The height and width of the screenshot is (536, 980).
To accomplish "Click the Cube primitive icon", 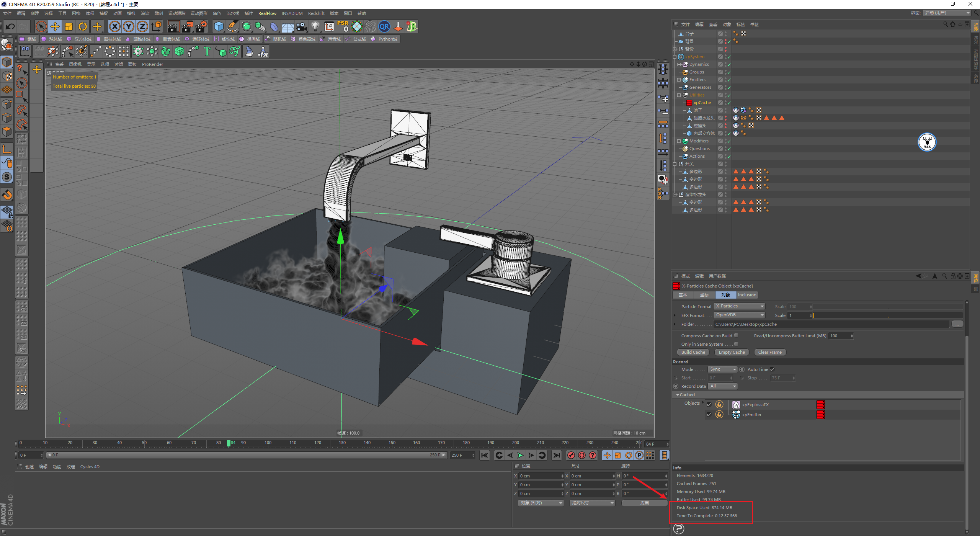I will pyautogui.click(x=219, y=26).
